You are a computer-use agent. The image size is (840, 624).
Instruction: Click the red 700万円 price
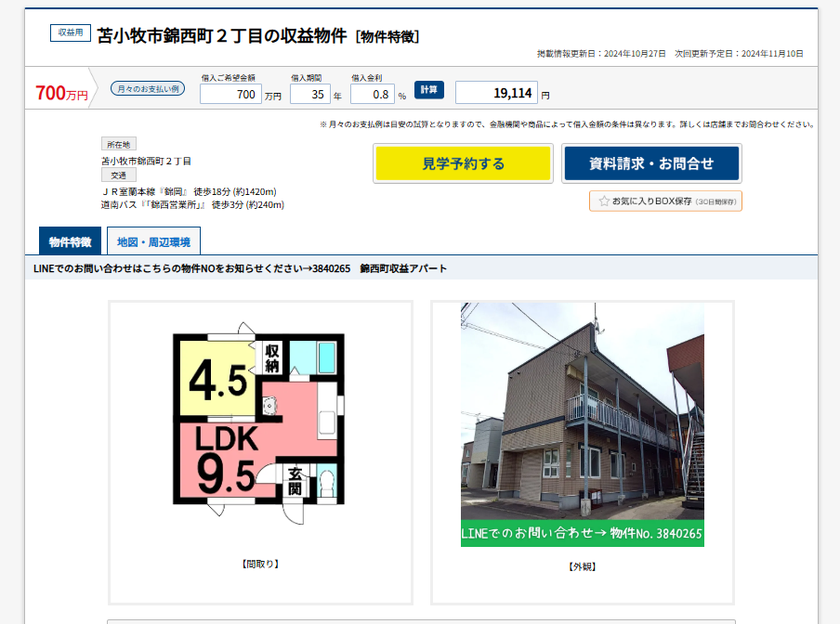[x=61, y=94]
